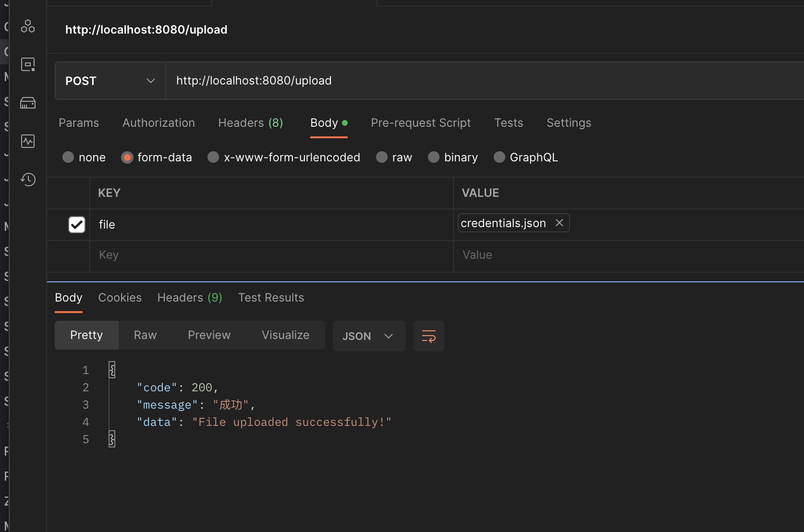Open the APIs icon in the sidebar

pyautogui.click(x=28, y=26)
